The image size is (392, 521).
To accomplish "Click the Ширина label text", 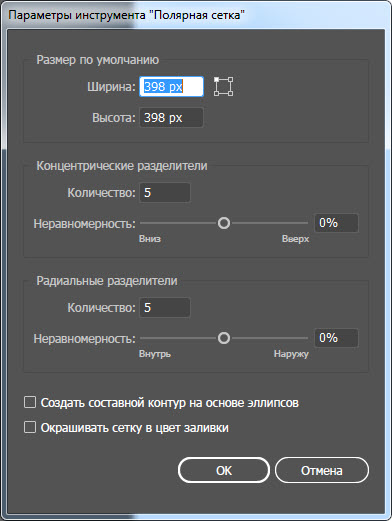I will pos(111,87).
